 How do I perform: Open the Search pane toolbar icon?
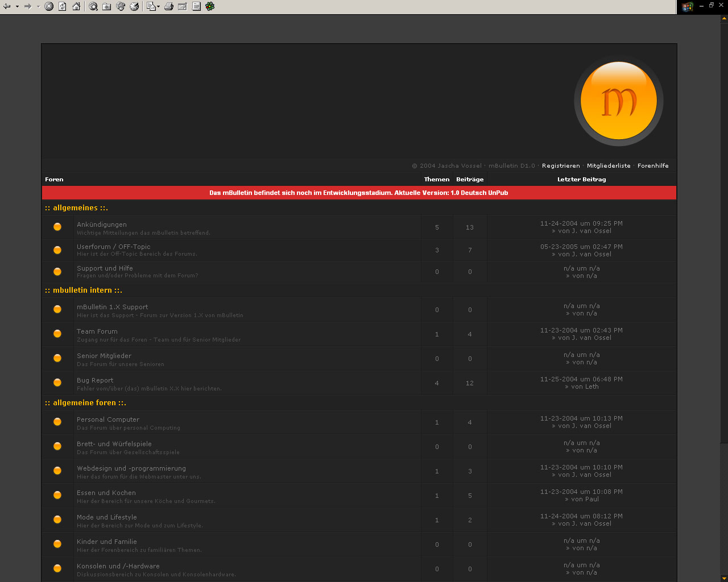tap(93, 6)
